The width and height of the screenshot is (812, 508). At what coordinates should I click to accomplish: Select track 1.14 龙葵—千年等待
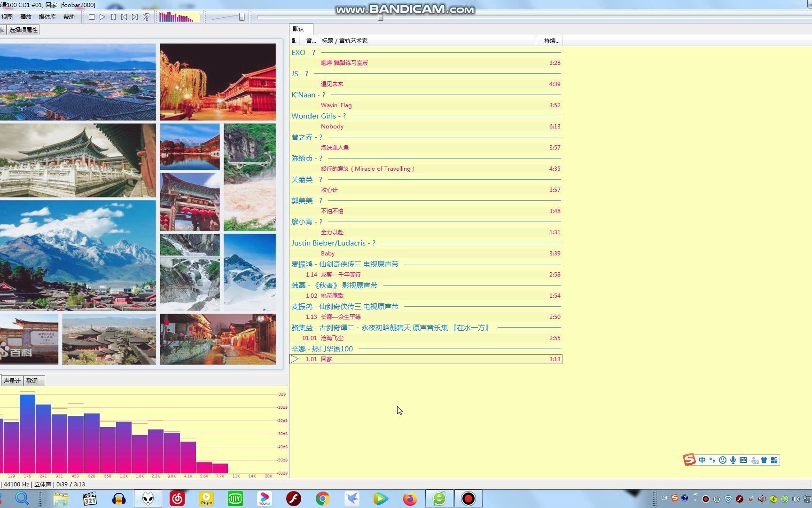[426, 275]
